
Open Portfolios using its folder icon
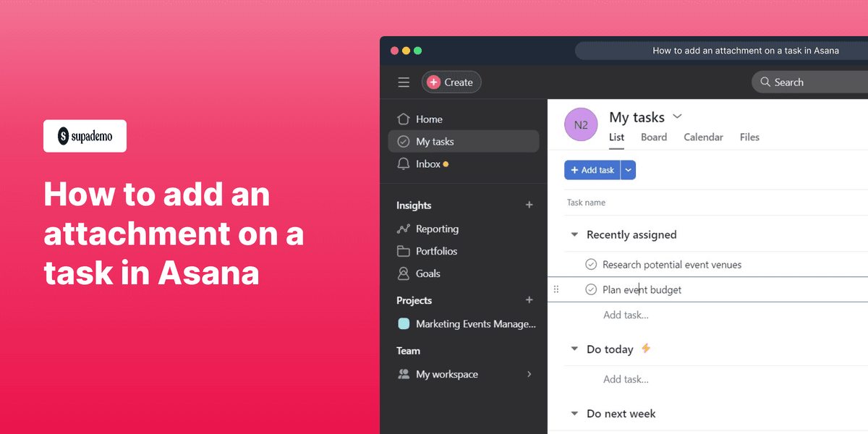(x=405, y=251)
